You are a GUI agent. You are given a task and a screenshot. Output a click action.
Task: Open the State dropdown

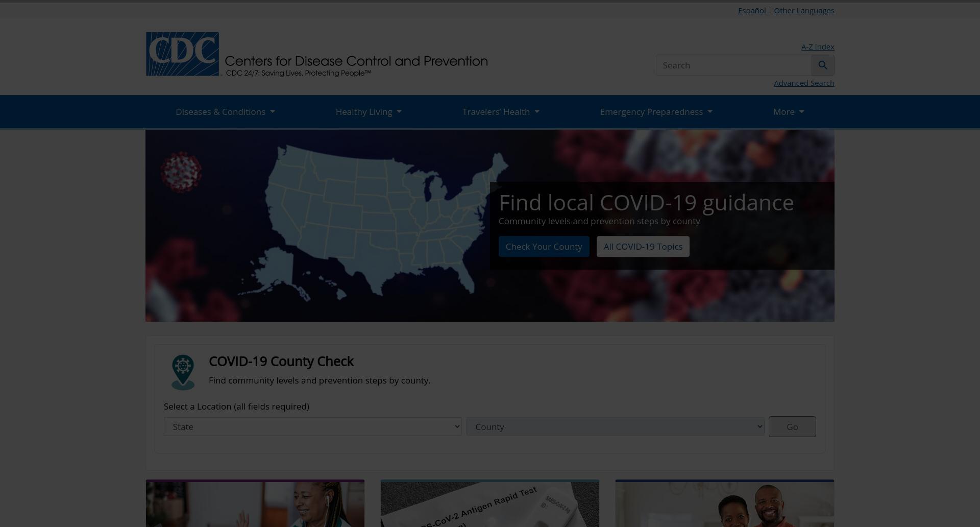tap(312, 427)
